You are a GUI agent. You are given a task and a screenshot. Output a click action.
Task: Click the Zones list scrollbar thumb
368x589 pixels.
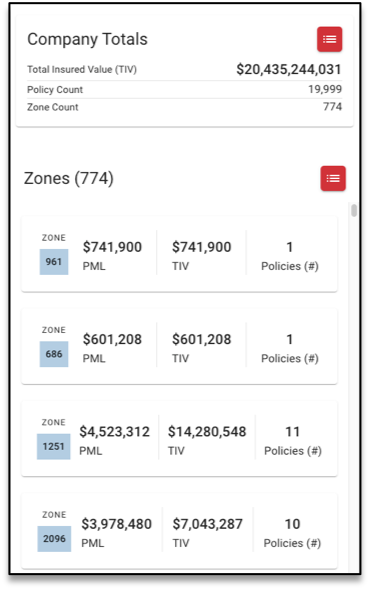pyautogui.click(x=354, y=210)
